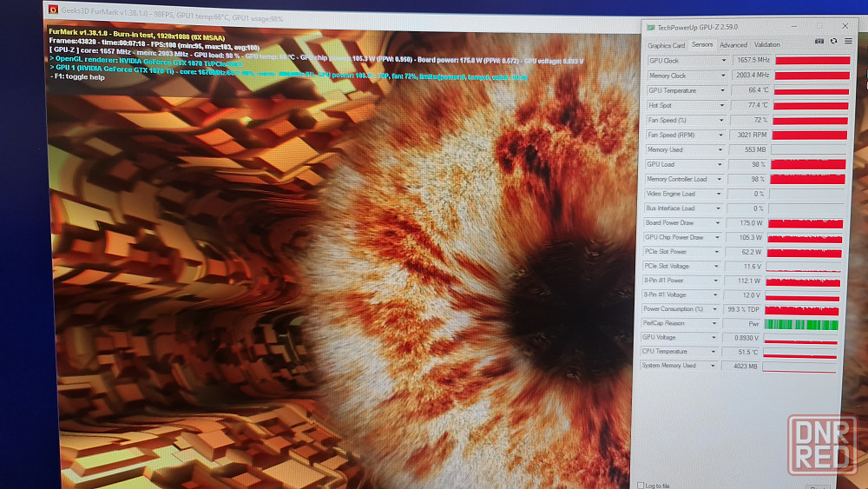The image size is (868, 489).
Task: Enable the Log to file checkbox
Action: click(641, 486)
